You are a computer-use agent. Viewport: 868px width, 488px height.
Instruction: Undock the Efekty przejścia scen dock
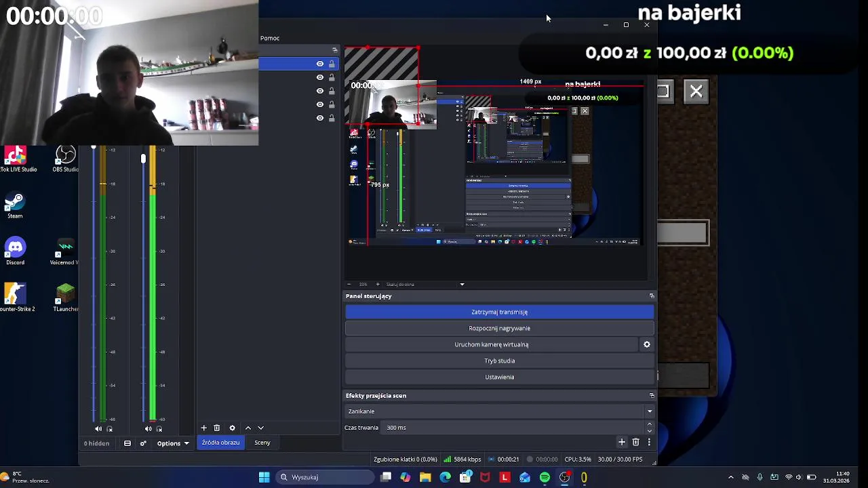coord(652,396)
